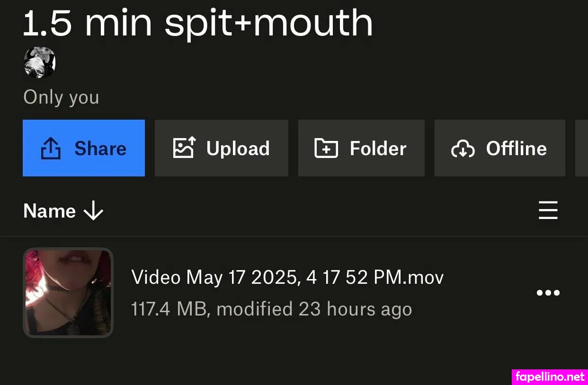
Task: Open Video May 17 2025 .mov file
Action: (287, 277)
